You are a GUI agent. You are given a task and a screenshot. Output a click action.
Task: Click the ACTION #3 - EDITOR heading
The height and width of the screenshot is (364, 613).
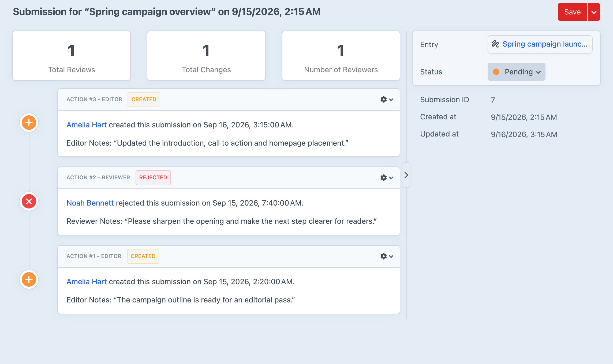point(94,100)
